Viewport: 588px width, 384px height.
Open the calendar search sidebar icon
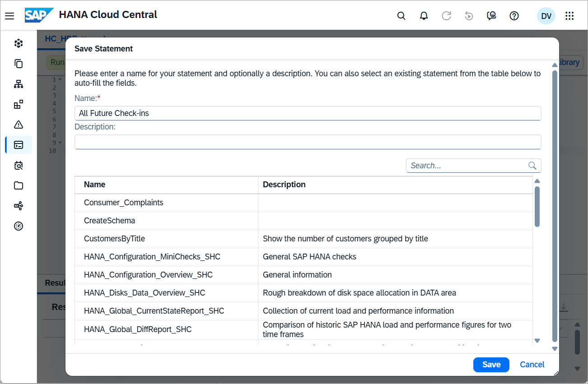point(19,165)
